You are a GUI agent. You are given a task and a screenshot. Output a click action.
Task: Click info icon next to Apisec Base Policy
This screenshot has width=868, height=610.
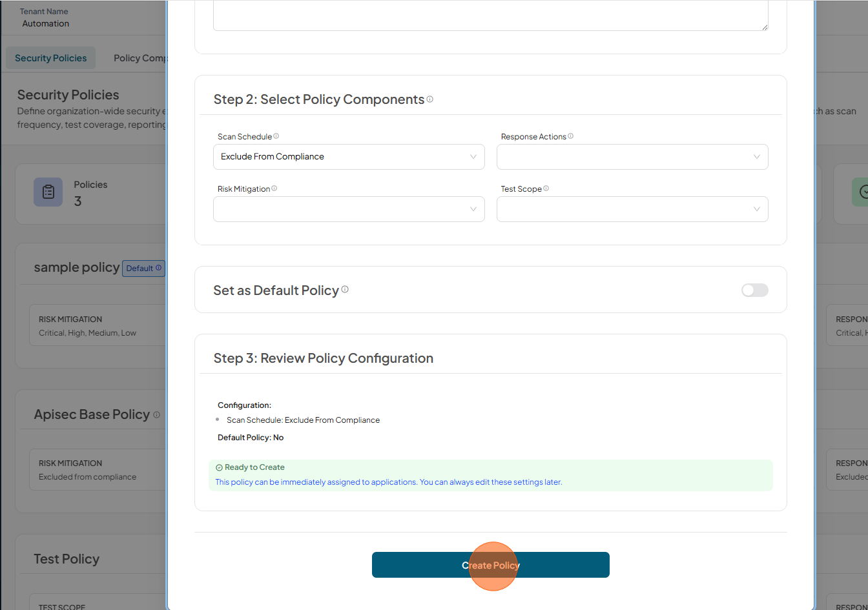click(x=156, y=415)
